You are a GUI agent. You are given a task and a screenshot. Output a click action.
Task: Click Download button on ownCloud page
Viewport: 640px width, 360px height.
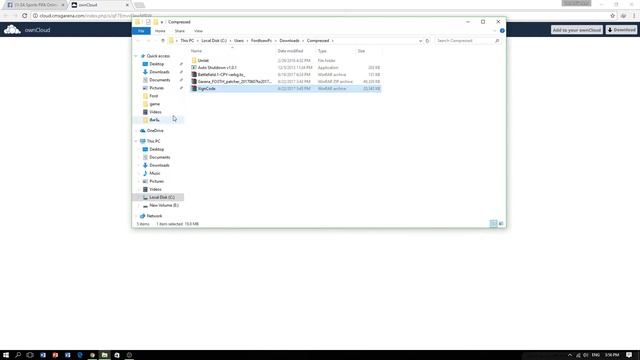click(621, 30)
